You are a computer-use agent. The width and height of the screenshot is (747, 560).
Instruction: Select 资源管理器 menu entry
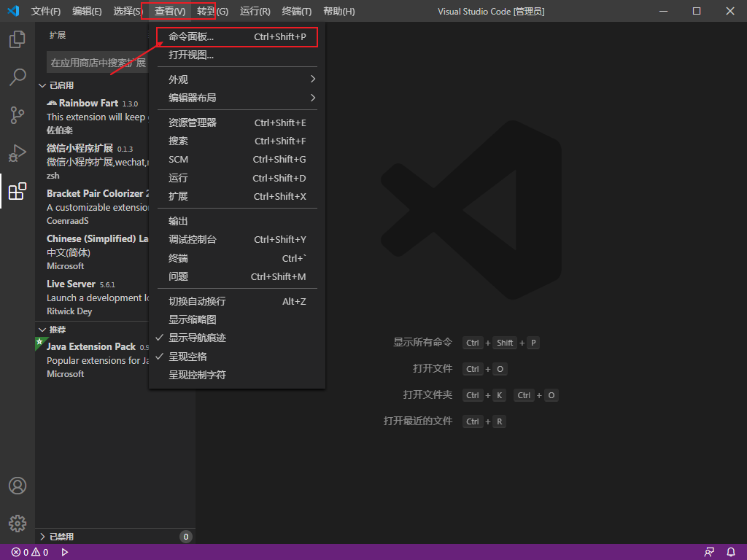237,122
